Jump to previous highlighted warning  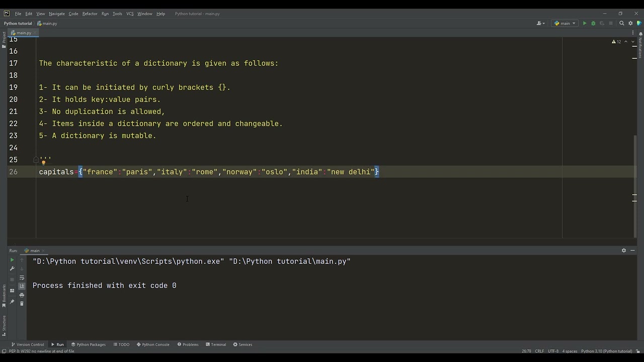pyautogui.click(x=627, y=42)
